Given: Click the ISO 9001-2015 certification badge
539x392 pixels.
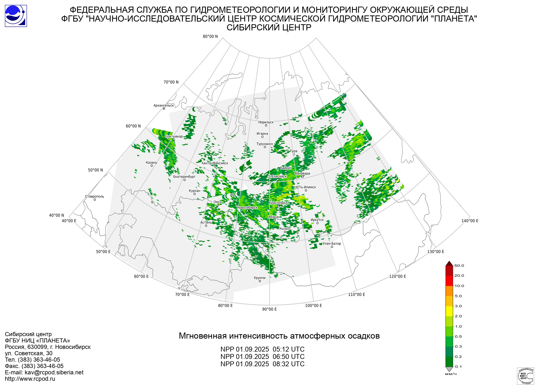Looking at the screenshot, I should (x=526, y=376).
